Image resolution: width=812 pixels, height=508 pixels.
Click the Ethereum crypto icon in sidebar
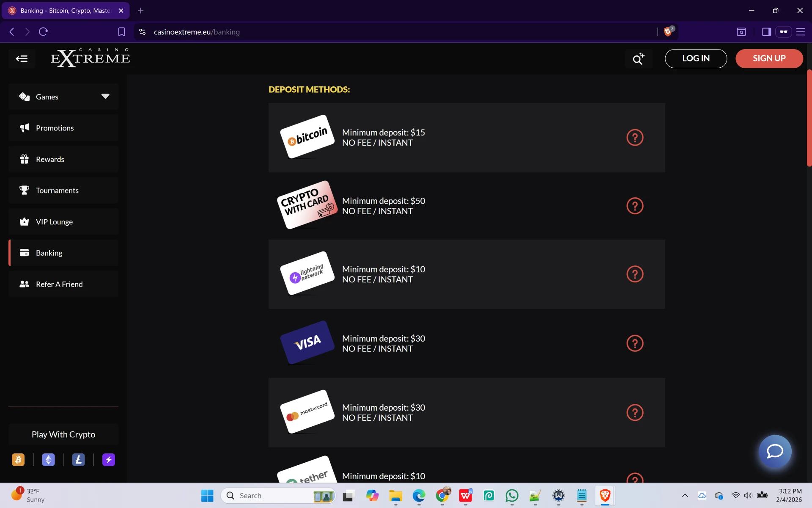(48, 460)
